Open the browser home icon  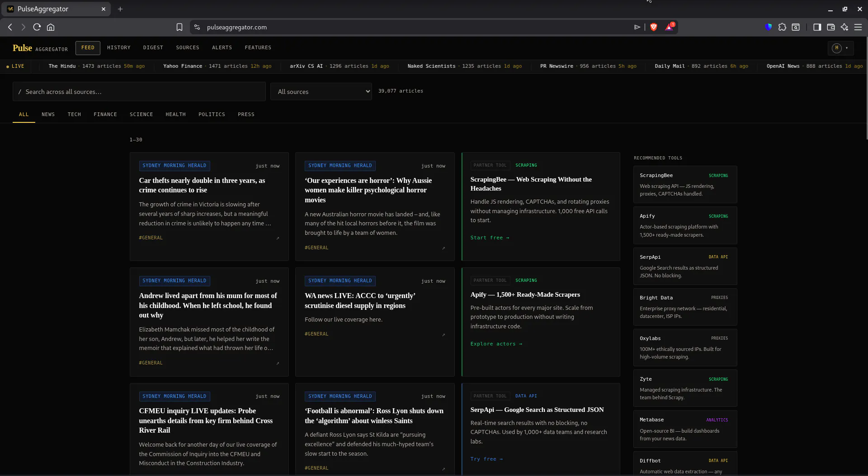[51, 27]
